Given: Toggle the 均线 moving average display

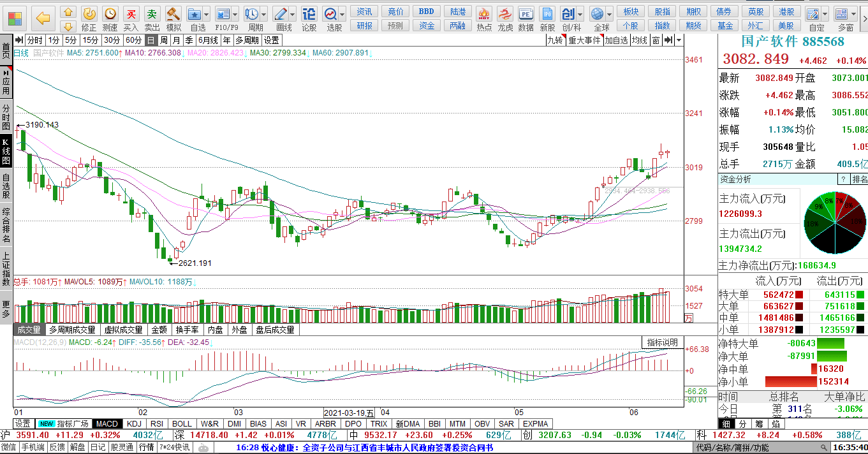Looking at the screenshot, I should point(639,40).
